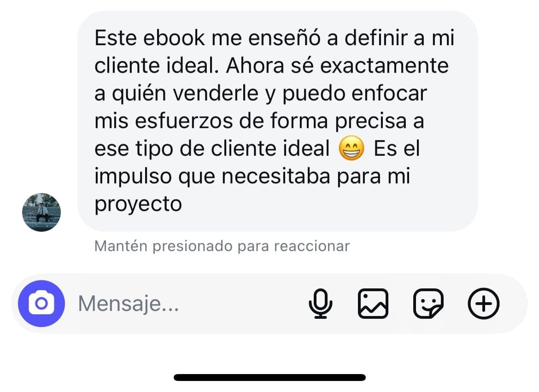Tap the received ebook testimonial bubble
This screenshot has width=539, height=392.
click(x=277, y=121)
